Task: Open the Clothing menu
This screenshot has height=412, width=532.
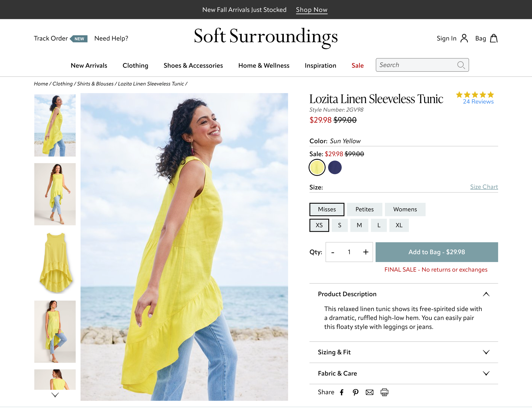Action: point(135,65)
